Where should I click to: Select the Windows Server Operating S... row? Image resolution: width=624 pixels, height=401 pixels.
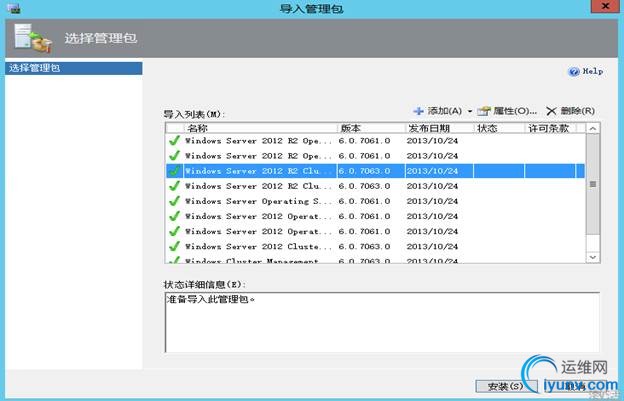coord(375,201)
